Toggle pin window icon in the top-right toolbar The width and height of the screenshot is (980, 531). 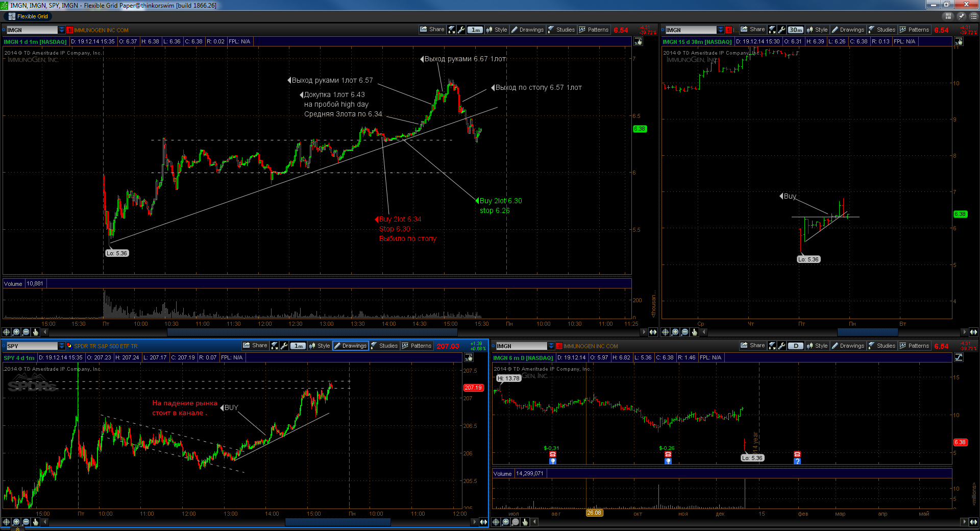tap(961, 16)
